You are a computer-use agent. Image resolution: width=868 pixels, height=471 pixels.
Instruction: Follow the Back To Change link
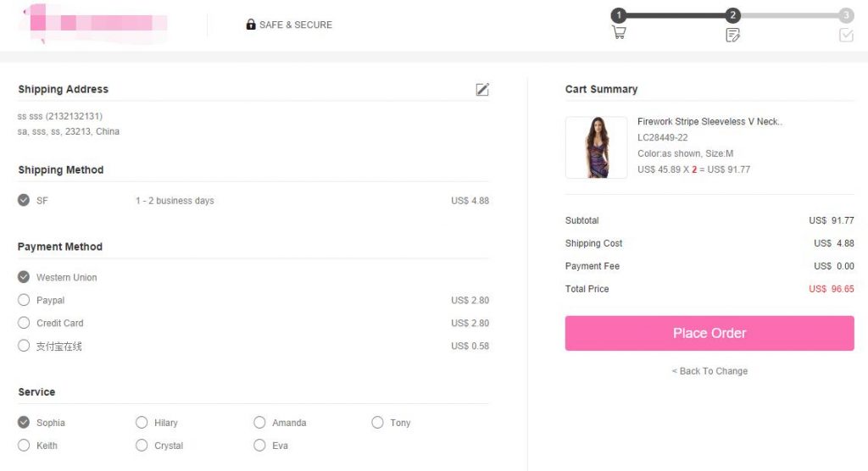click(x=709, y=371)
